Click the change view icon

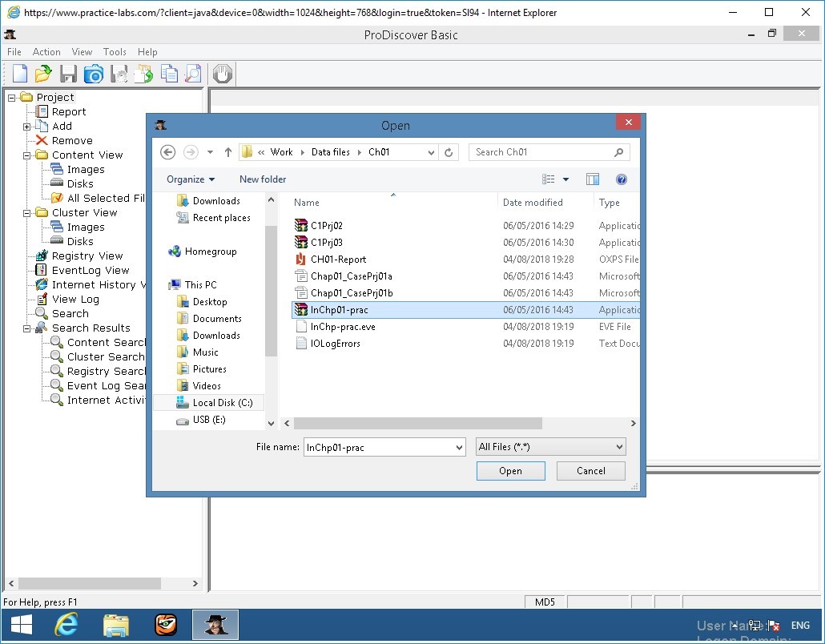(548, 179)
